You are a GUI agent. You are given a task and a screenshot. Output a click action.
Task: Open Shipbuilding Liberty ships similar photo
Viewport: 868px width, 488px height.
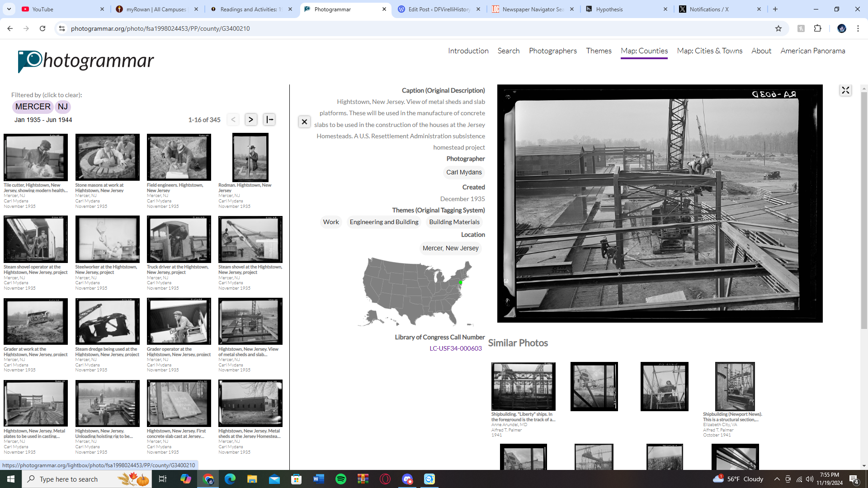pyautogui.click(x=523, y=386)
